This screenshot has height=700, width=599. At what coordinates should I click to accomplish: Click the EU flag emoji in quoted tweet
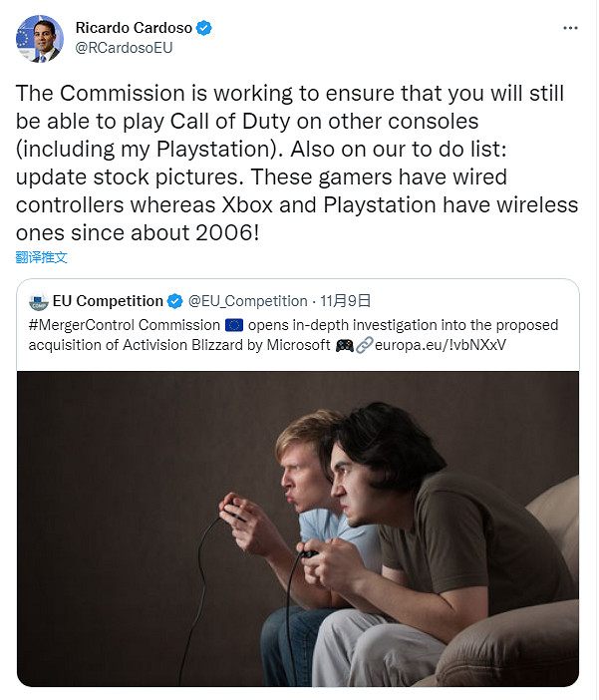pyautogui.click(x=234, y=325)
